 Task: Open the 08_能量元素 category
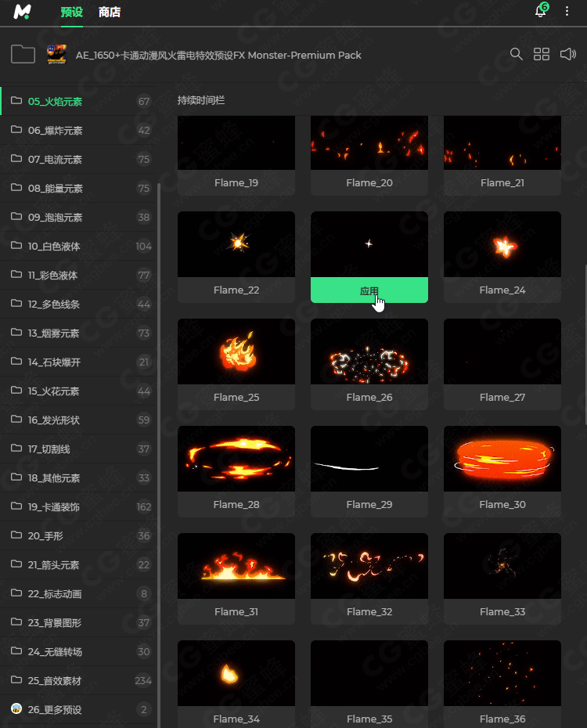click(x=78, y=189)
